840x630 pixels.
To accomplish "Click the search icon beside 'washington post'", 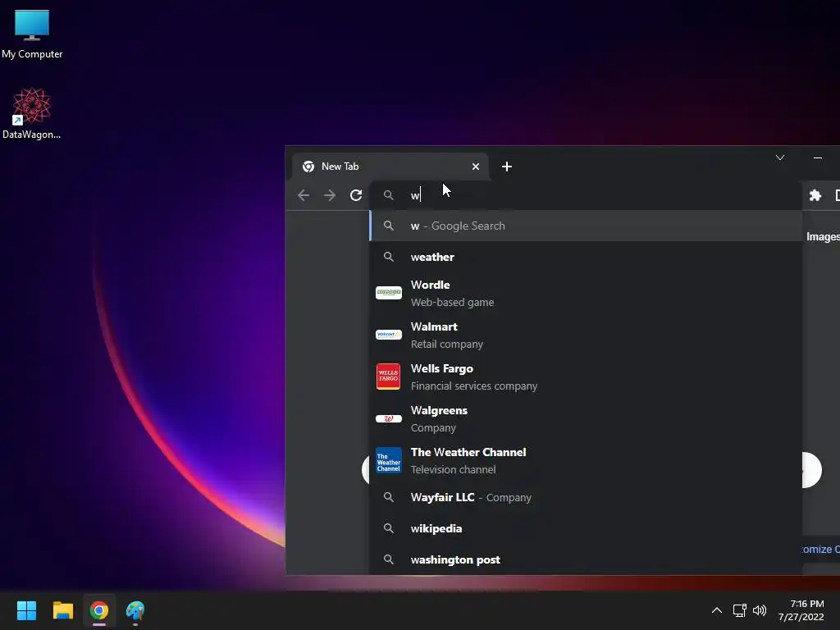I will click(x=388, y=559).
